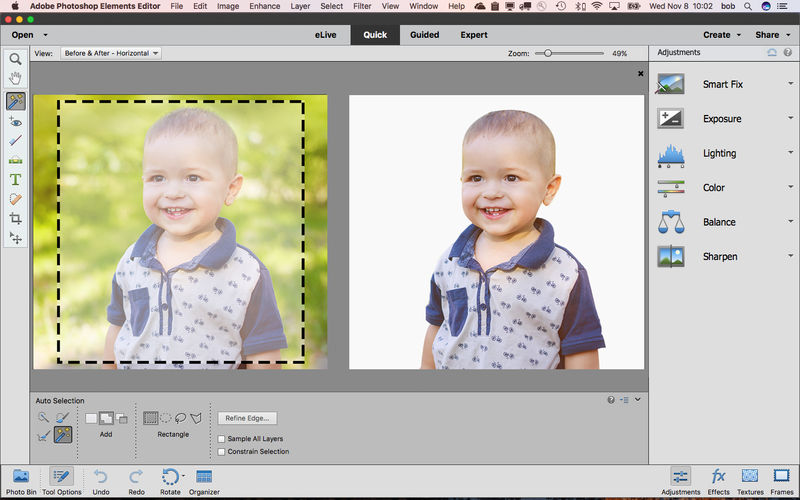This screenshot has height=500, width=800.
Task: Select the Hand tool
Action: coord(15,77)
